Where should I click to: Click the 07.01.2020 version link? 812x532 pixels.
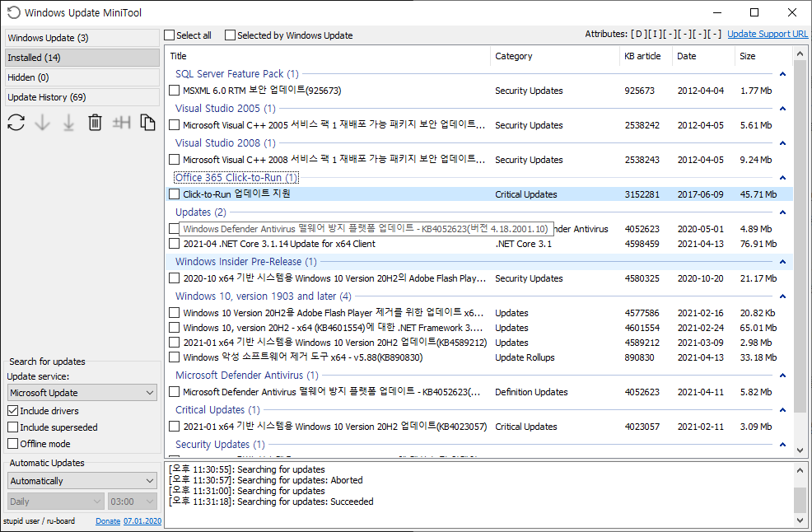point(142,521)
